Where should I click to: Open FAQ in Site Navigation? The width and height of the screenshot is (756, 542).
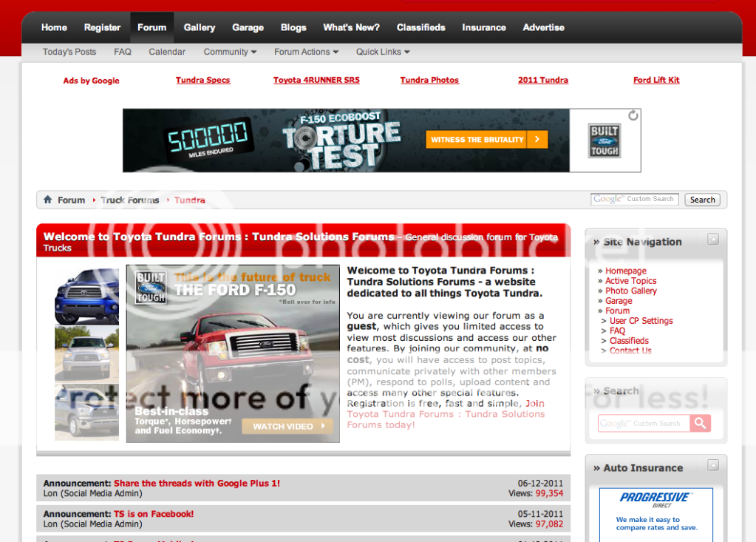[617, 331]
